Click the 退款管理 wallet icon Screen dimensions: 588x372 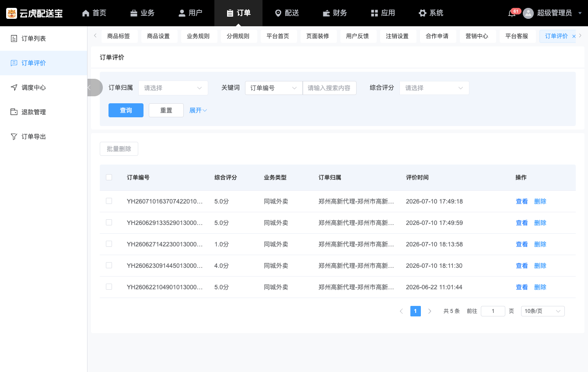pos(14,112)
